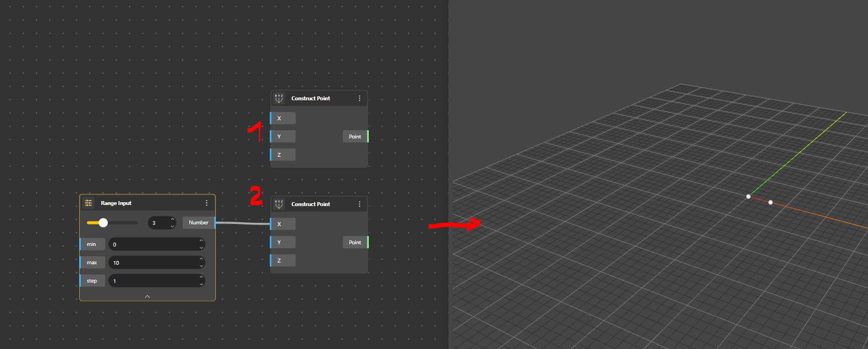Increase the Range Input value with its up arrow
Screen dimensions: 868x349
click(x=172, y=220)
